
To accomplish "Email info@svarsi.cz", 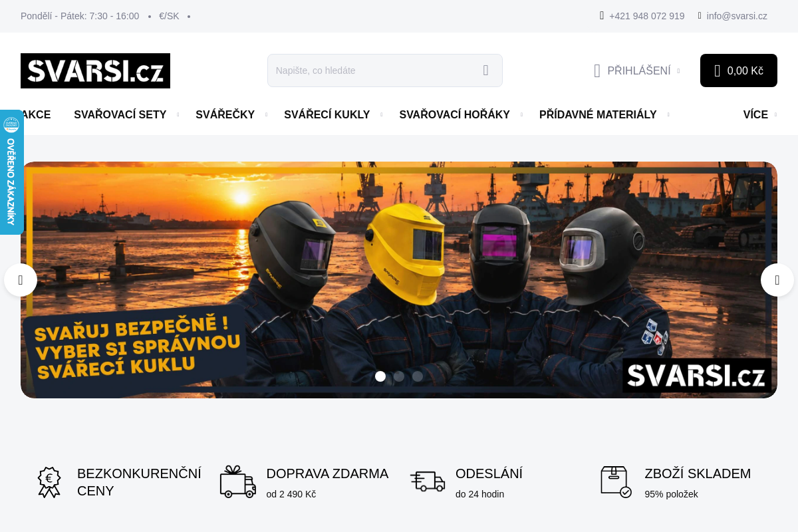I will coord(737,16).
